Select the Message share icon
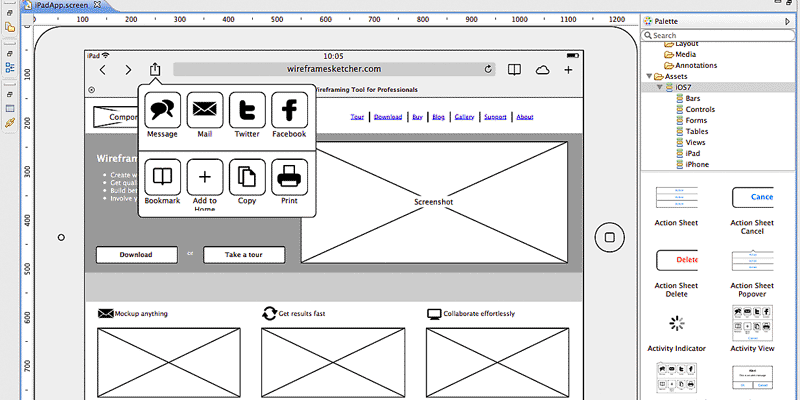Viewport: 800px width, 400px height. (162, 110)
